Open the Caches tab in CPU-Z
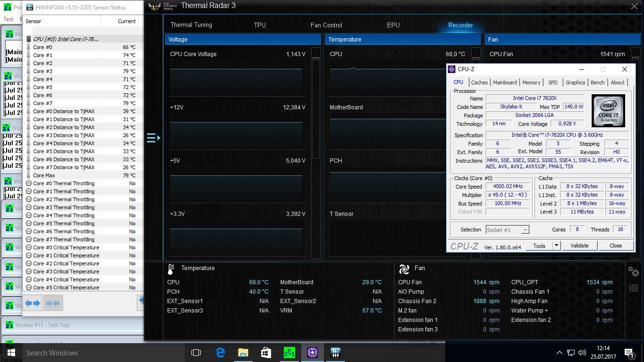This screenshot has height=362, width=644. (x=479, y=82)
